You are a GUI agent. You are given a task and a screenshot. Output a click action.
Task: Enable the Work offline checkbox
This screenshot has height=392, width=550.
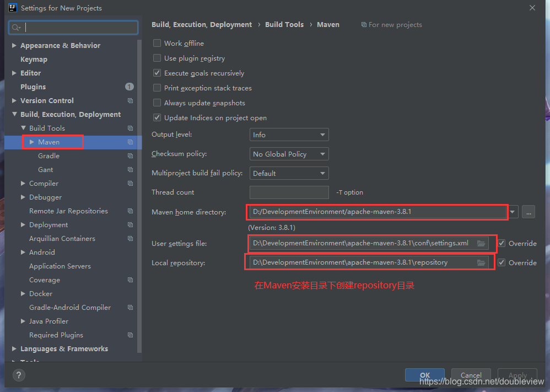157,43
